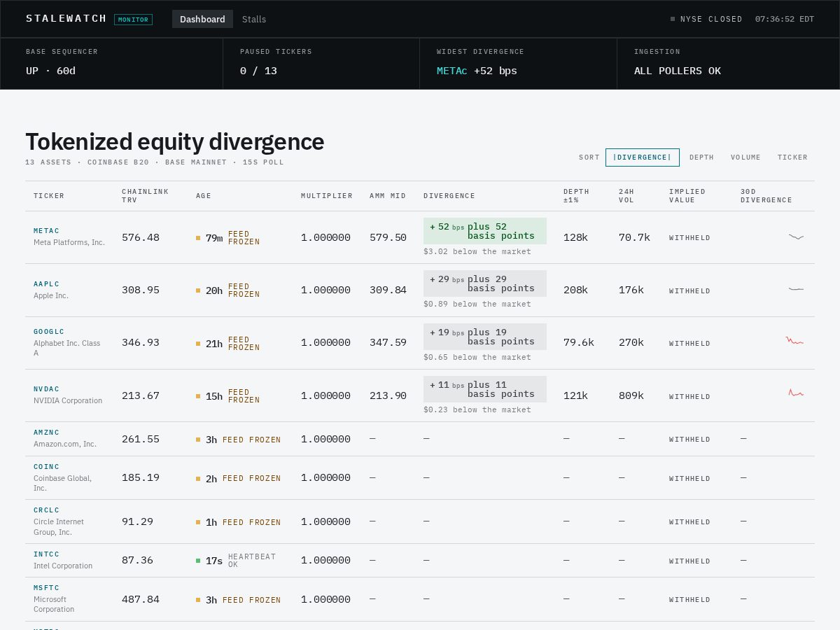840x630 pixels.
Task: Click the NYSE CLOSED status indicator
Action: coord(706,19)
